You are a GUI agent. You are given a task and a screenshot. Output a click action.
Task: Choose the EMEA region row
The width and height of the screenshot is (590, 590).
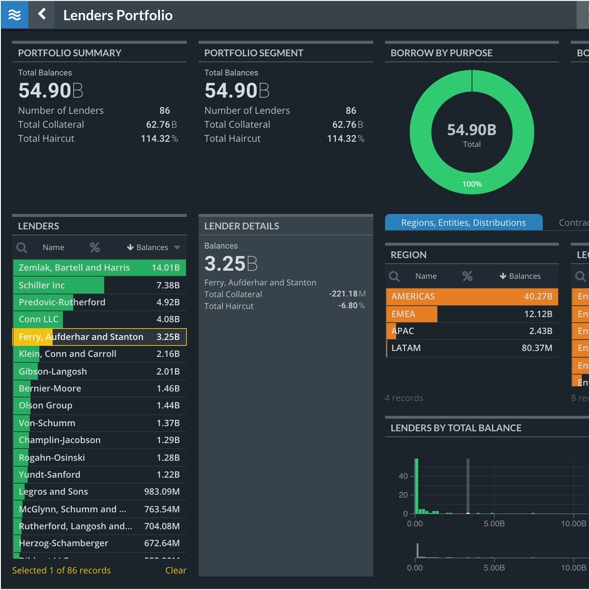coord(472,314)
